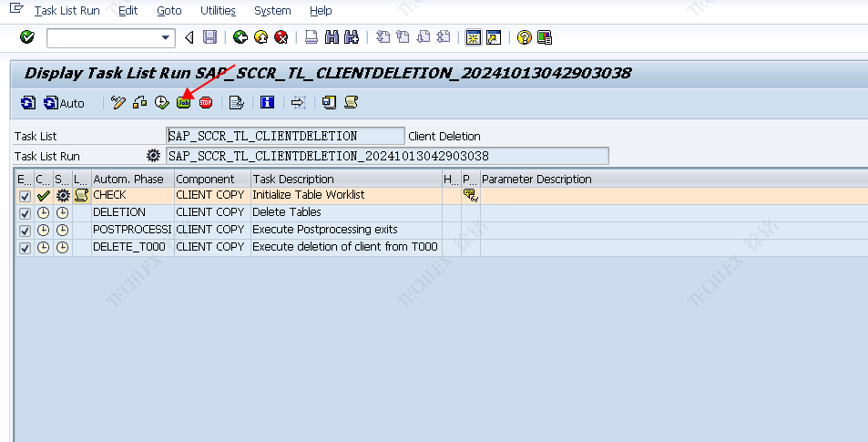Open the yellow Help question mark icon

[524, 37]
